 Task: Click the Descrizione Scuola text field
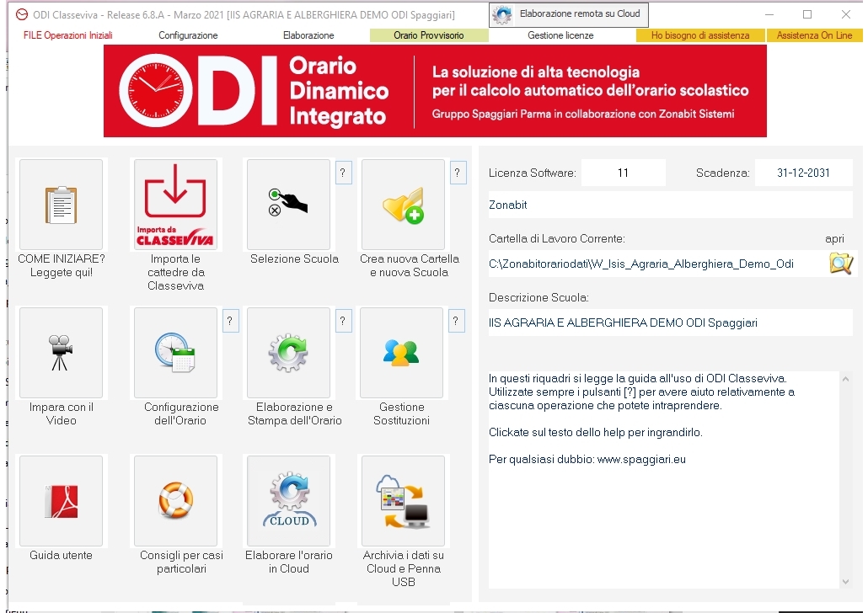670,323
